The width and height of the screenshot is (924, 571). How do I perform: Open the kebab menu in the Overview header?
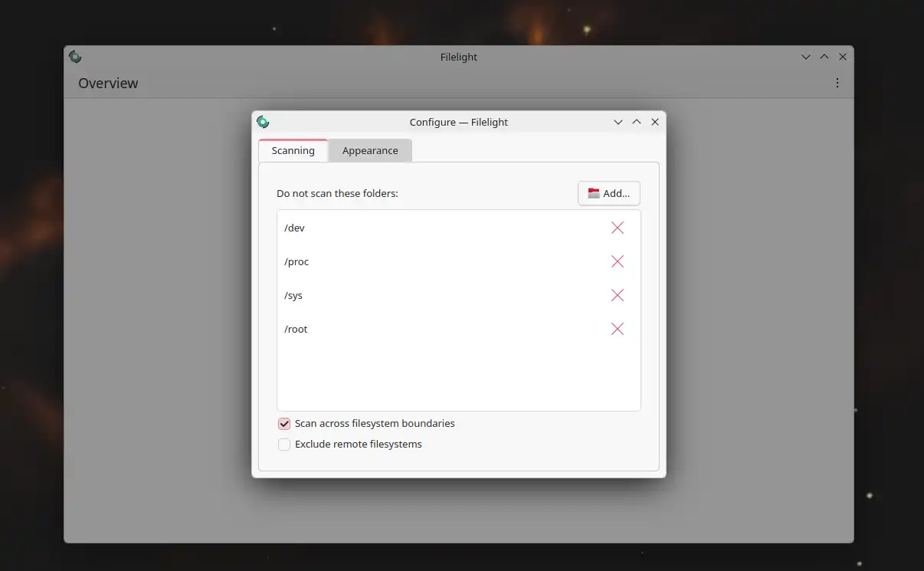(x=837, y=83)
